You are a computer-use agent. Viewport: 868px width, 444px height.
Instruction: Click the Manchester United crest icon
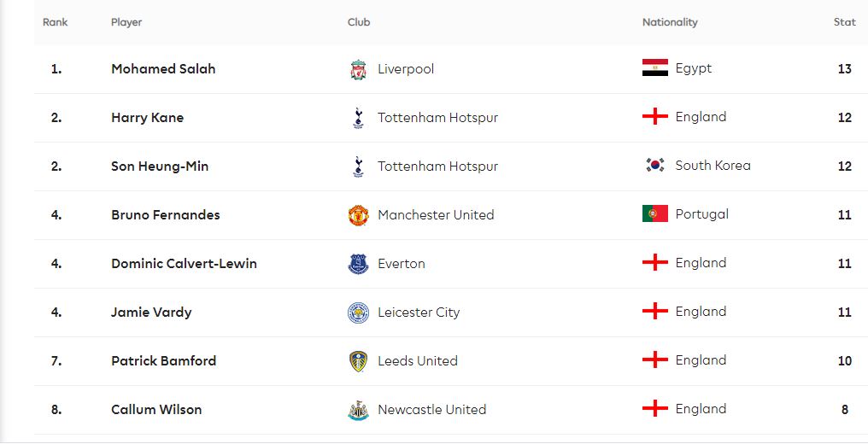[x=358, y=215]
